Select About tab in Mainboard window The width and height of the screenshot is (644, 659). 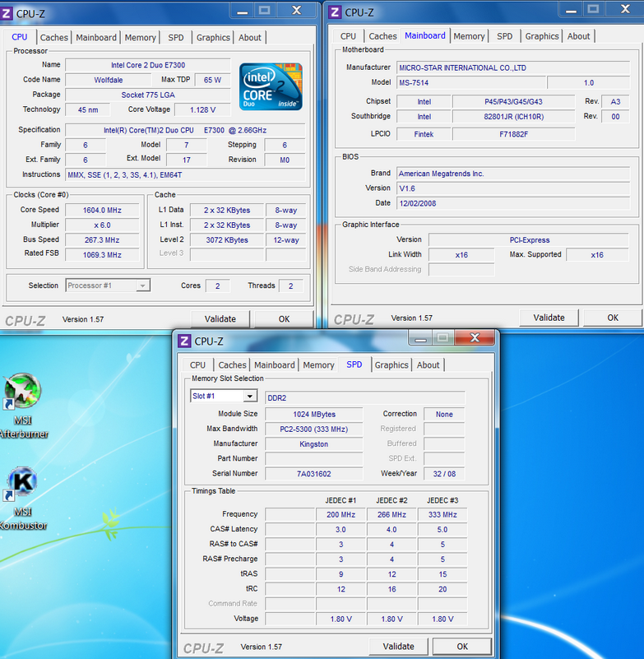[x=578, y=36]
